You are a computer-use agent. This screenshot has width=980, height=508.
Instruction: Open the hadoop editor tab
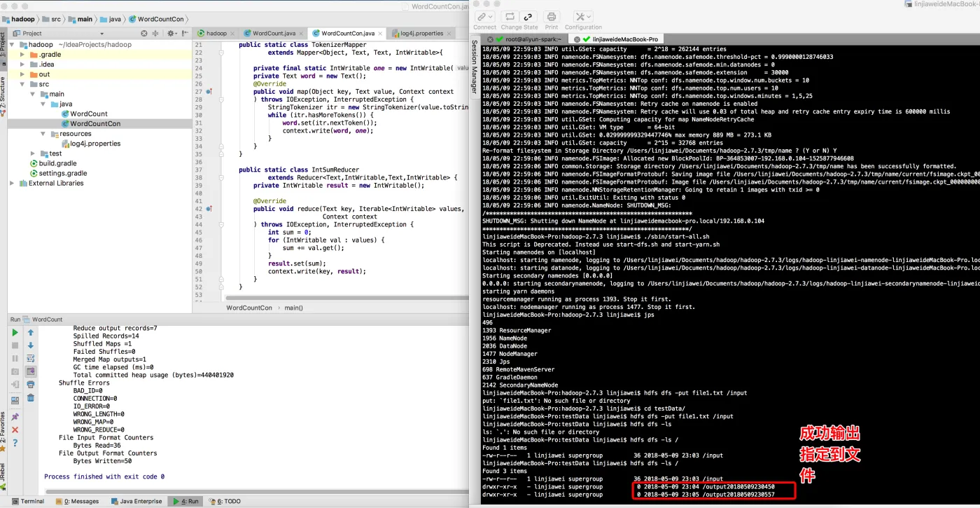tap(216, 33)
